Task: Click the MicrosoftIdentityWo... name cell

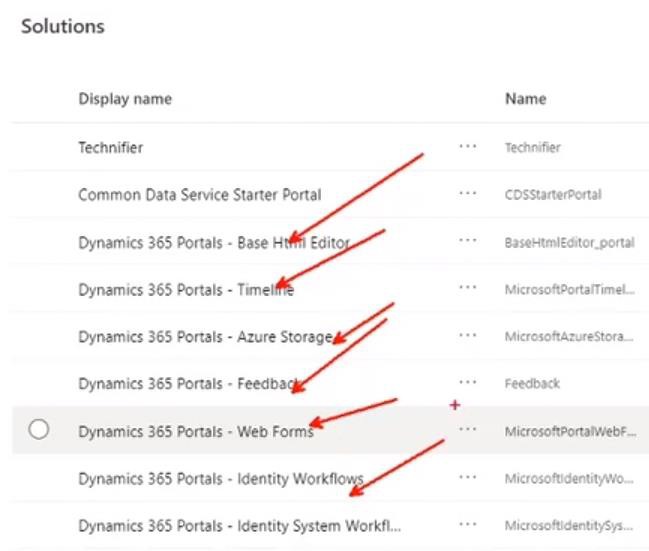Action: coord(569,479)
